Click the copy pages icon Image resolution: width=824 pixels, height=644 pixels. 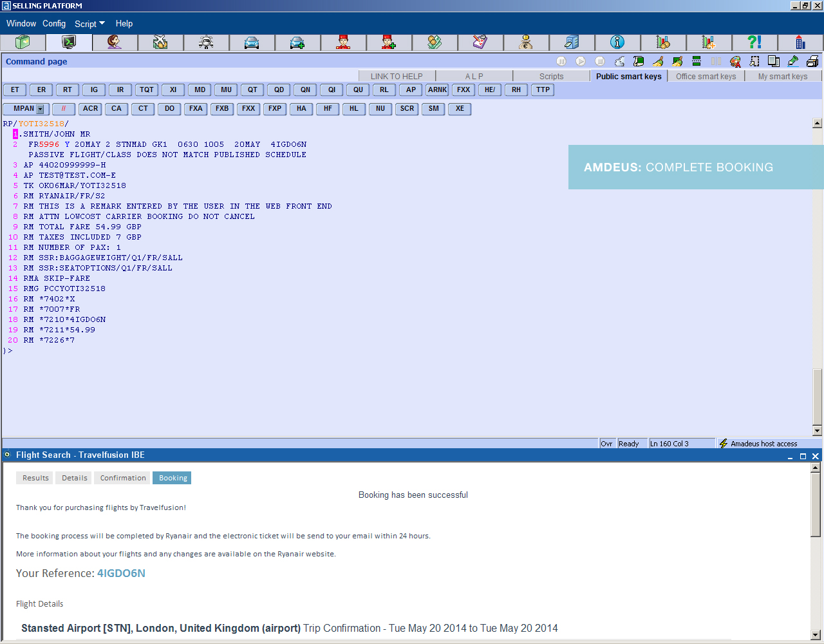[x=774, y=61]
